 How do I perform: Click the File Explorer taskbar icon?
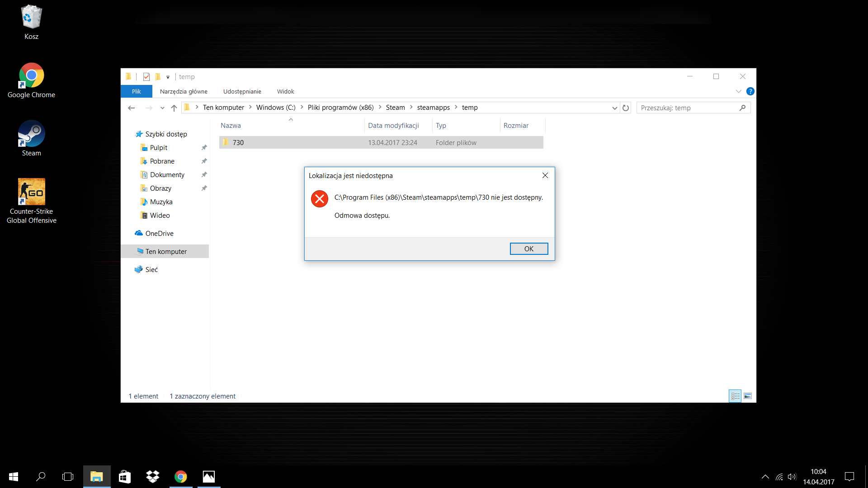coord(97,477)
